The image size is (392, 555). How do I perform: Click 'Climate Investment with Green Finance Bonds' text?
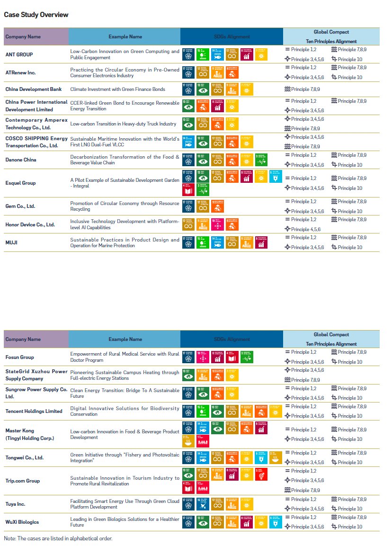click(117, 89)
